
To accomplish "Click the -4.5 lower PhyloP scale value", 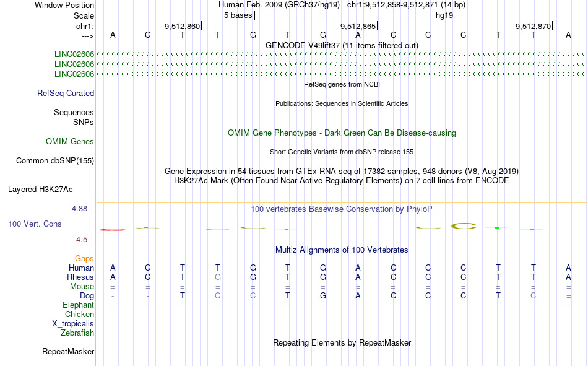I will [80, 240].
